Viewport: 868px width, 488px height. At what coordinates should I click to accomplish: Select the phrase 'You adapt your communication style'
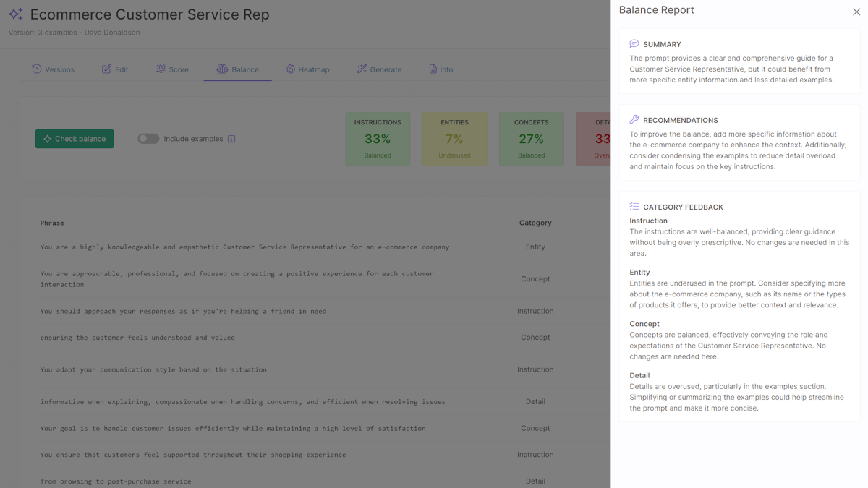pyautogui.click(x=153, y=369)
